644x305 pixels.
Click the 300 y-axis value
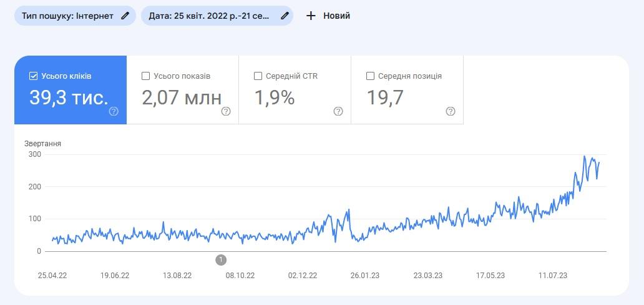click(x=36, y=154)
